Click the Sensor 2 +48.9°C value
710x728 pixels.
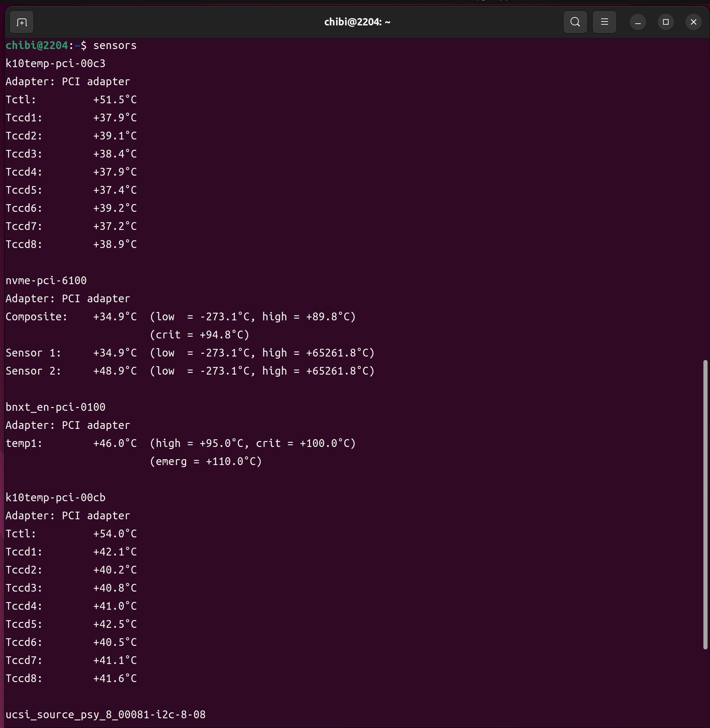point(115,371)
